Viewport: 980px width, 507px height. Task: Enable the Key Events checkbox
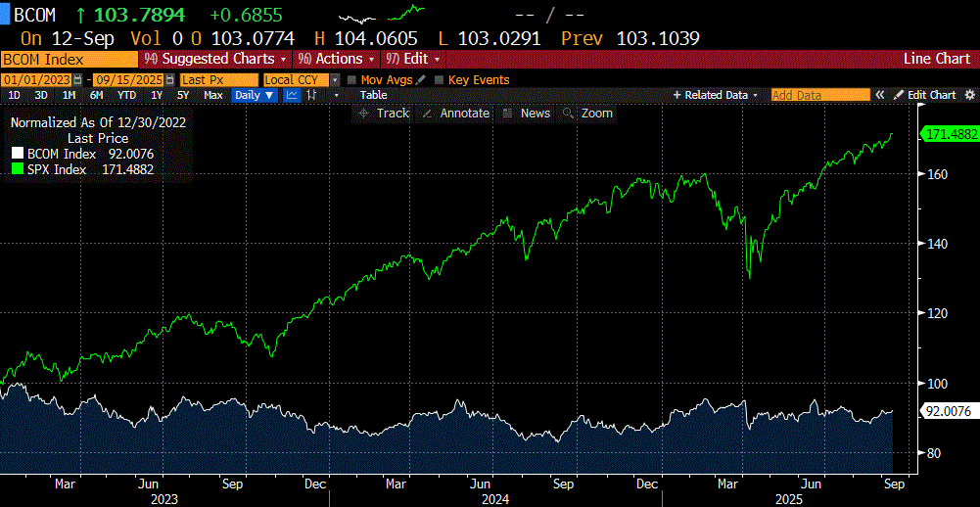coord(439,80)
